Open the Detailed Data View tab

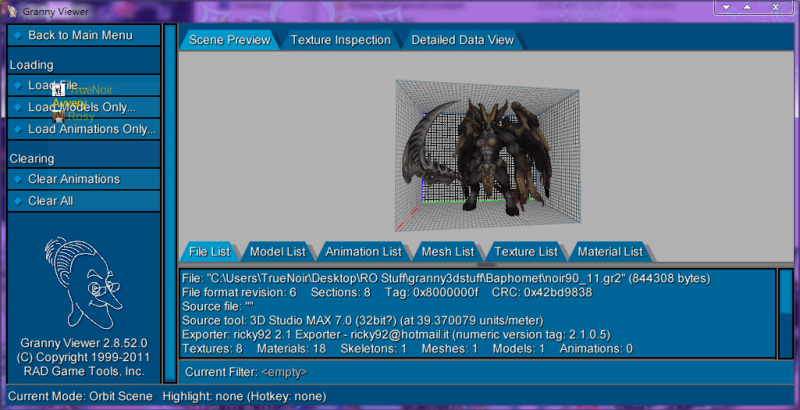pos(462,40)
